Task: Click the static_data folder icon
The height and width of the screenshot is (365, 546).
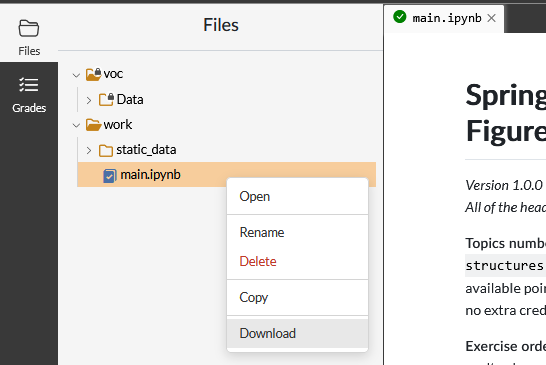Action: pyautogui.click(x=106, y=150)
